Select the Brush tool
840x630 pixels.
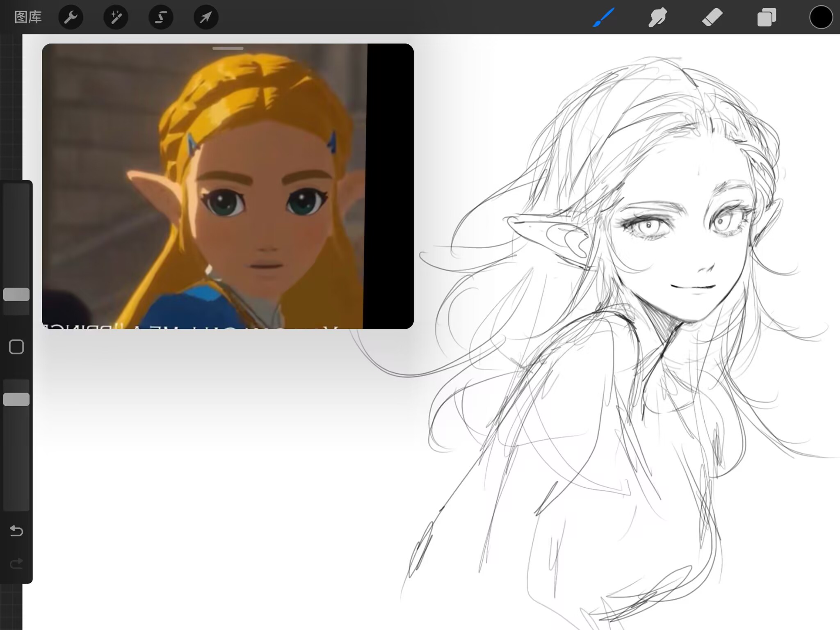pyautogui.click(x=603, y=18)
